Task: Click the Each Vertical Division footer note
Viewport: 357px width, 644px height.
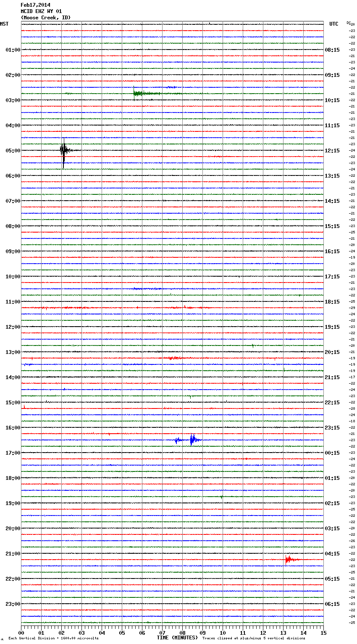Action: tap(54, 639)
